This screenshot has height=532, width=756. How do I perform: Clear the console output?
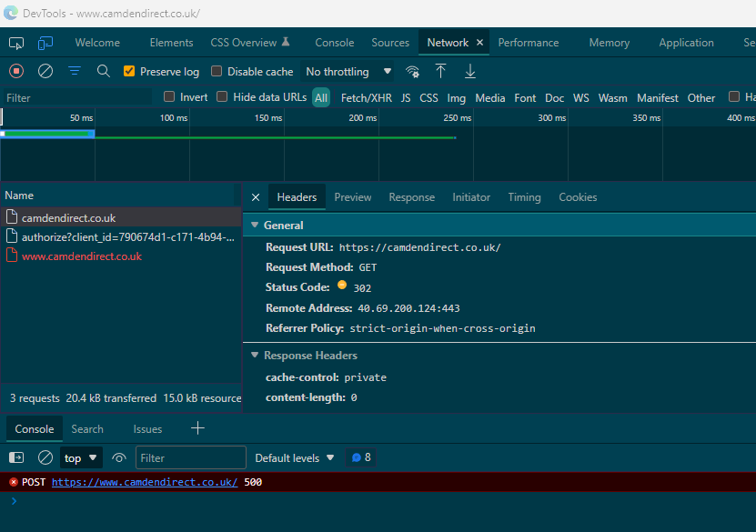[x=45, y=457]
